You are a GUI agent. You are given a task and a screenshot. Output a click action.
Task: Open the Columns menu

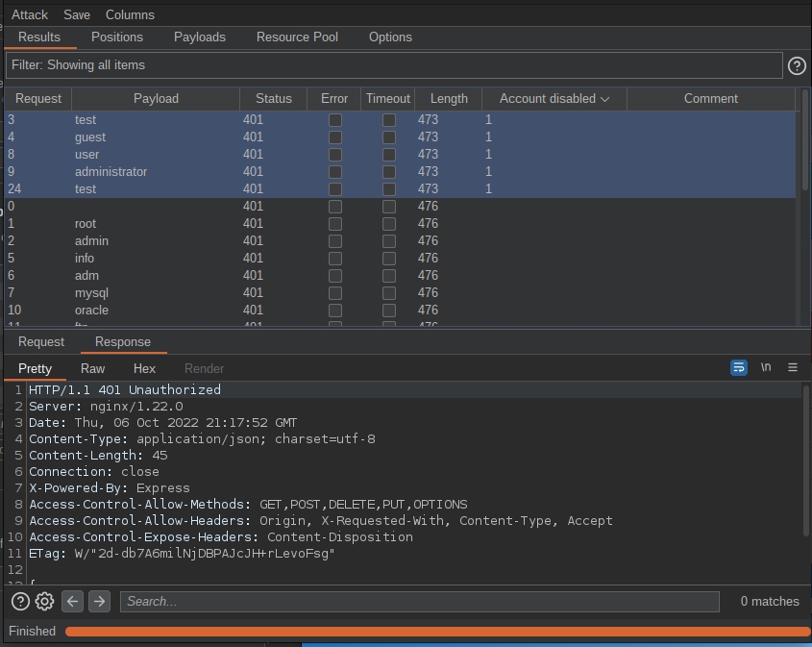[130, 14]
